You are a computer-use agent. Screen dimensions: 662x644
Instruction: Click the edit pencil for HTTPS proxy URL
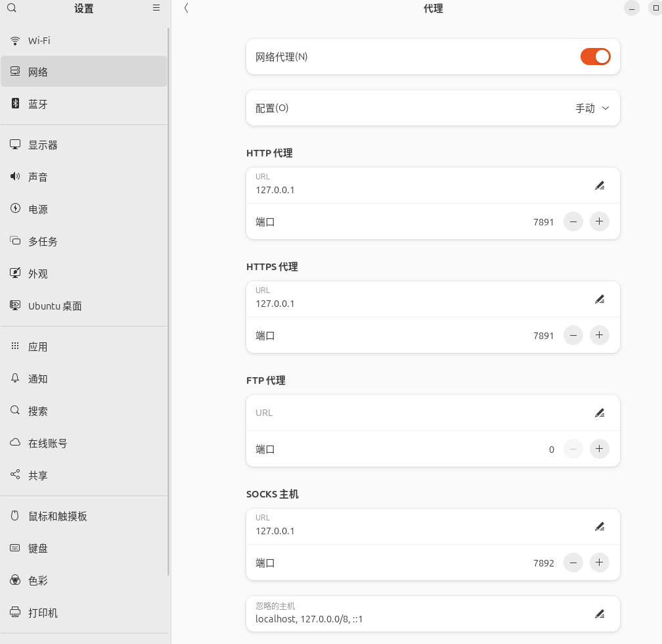click(599, 300)
